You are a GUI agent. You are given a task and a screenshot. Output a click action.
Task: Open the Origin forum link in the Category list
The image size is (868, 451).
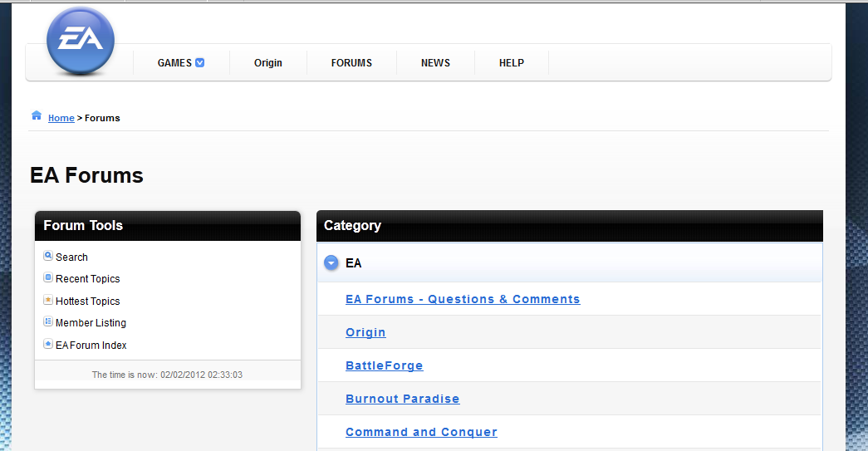pyautogui.click(x=365, y=332)
